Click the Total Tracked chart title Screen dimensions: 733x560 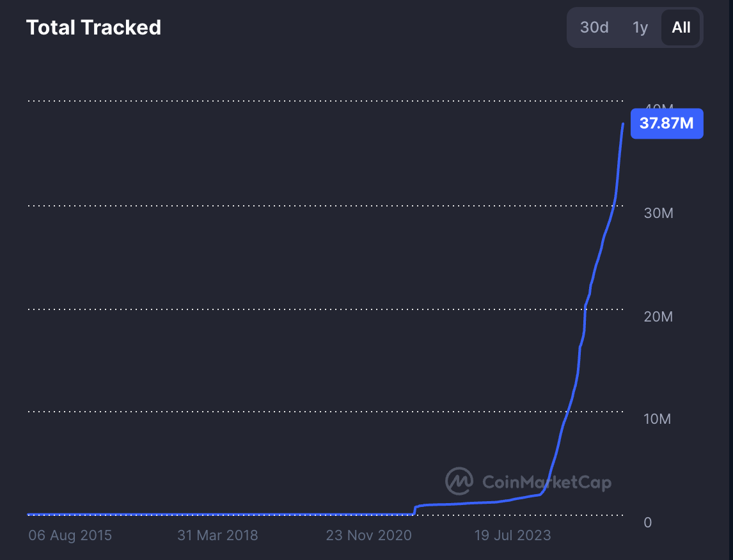point(93,27)
